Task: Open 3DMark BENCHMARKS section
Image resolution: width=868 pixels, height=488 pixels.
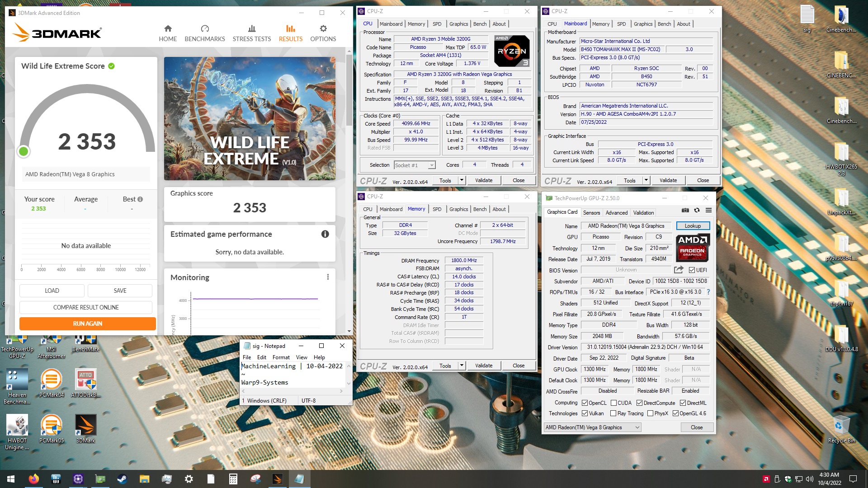Action: pyautogui.click(x=205, y=33)
